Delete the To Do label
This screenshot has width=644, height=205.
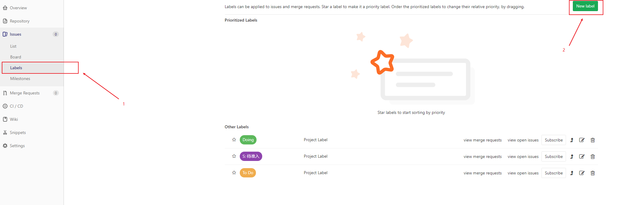point(593,173)
